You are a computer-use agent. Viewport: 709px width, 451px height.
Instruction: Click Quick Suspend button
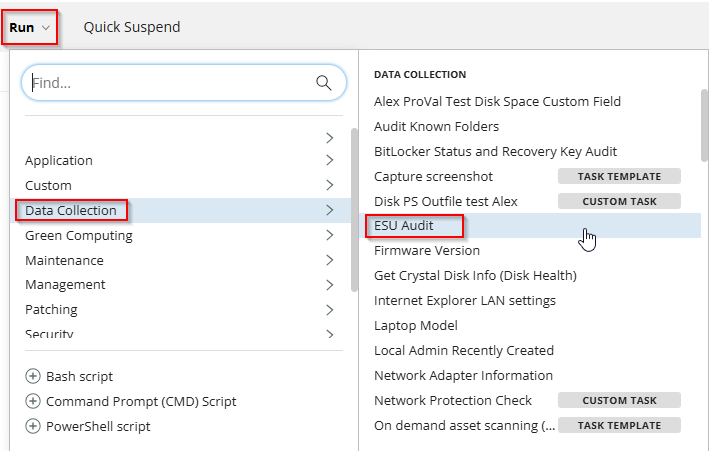132,27
